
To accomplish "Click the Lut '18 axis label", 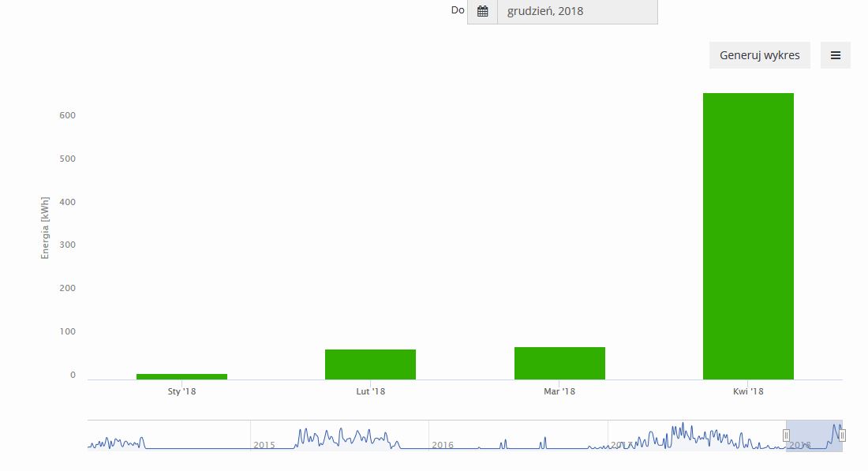I will tap(370, 391).
